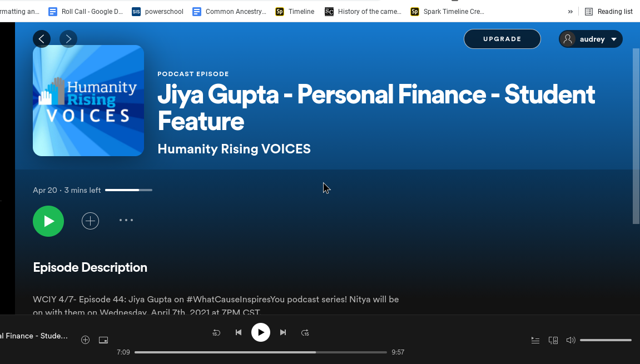Seek within the playback progress bar
This screenshot has height=364, width=640.
[x=260, y=352]
